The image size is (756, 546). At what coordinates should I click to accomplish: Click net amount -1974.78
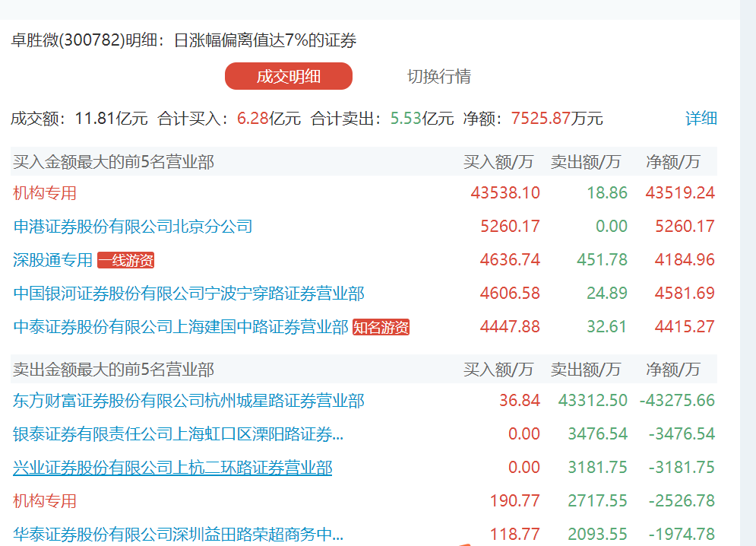pyautogui.click(x=682, y=534)
